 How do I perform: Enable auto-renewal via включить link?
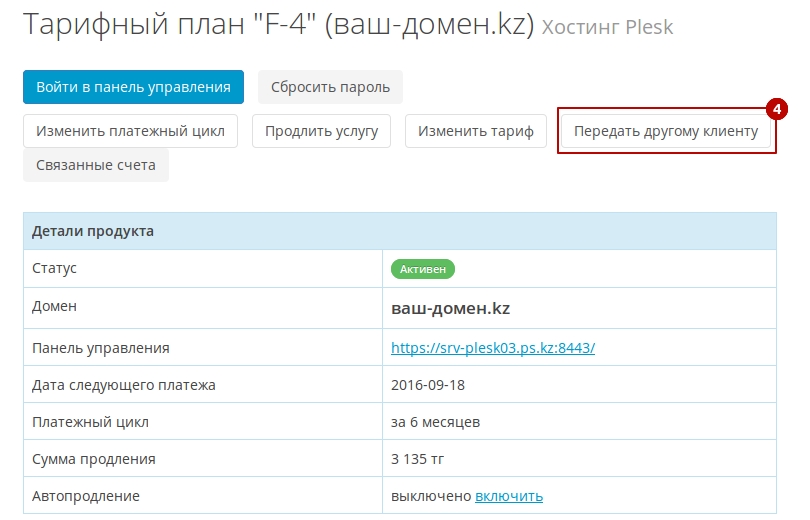(x=509, y=496)
